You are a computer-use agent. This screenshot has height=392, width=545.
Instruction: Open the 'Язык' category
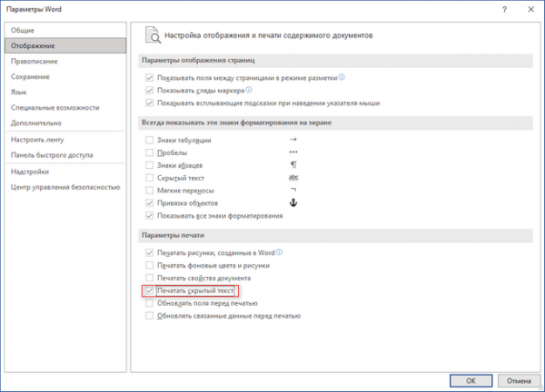click(65, 92)
